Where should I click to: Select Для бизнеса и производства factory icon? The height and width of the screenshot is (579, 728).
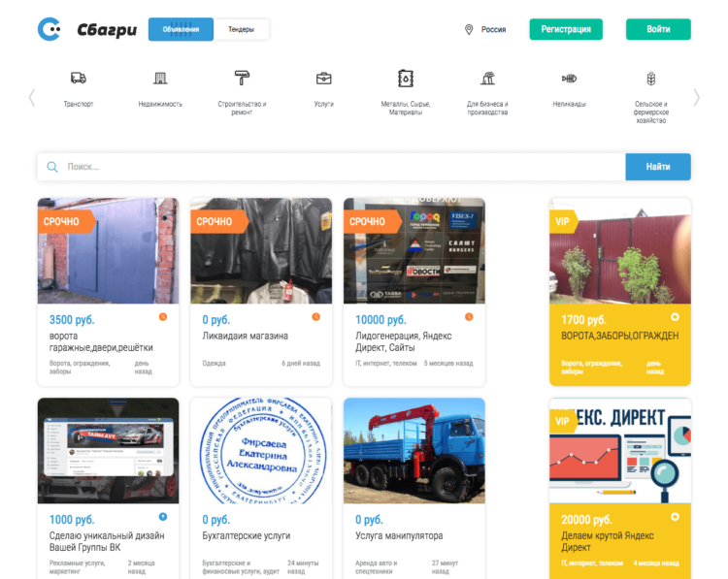pos(487,78)
